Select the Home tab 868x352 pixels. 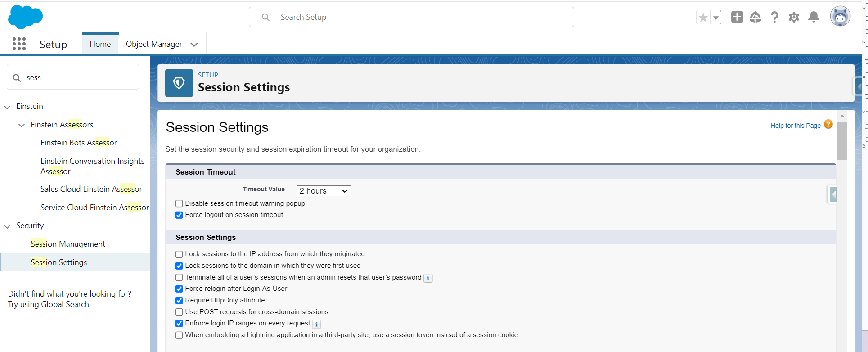pos(100,44)
